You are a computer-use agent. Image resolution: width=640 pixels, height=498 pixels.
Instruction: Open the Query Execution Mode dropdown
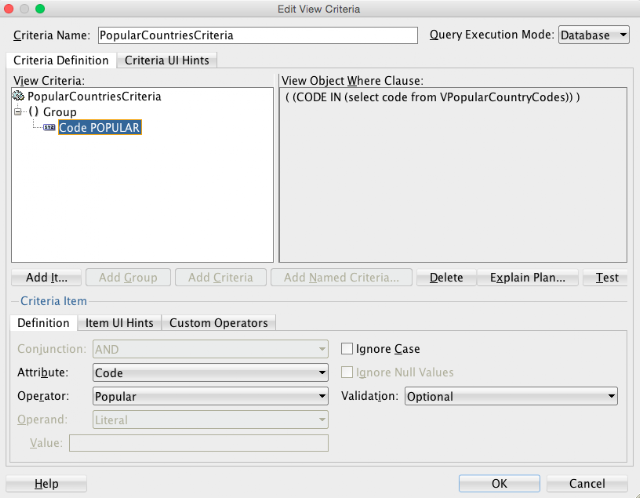coord(593,35)
